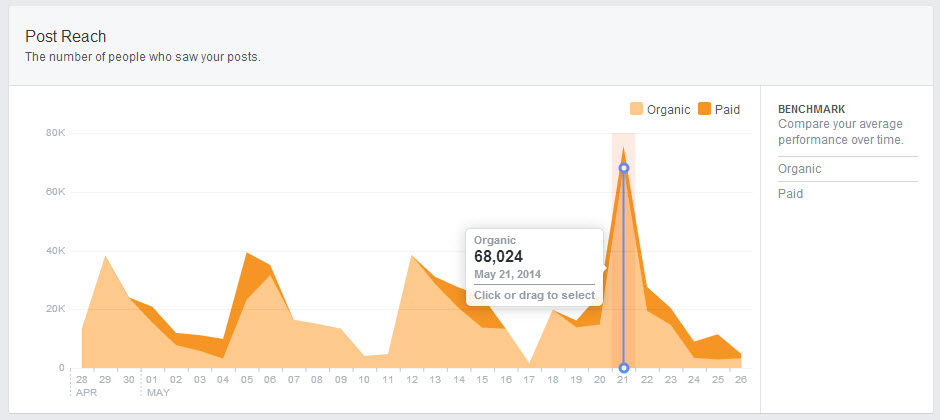
Task: Select date 26 on the x-axis
Action: coord(741,380)
